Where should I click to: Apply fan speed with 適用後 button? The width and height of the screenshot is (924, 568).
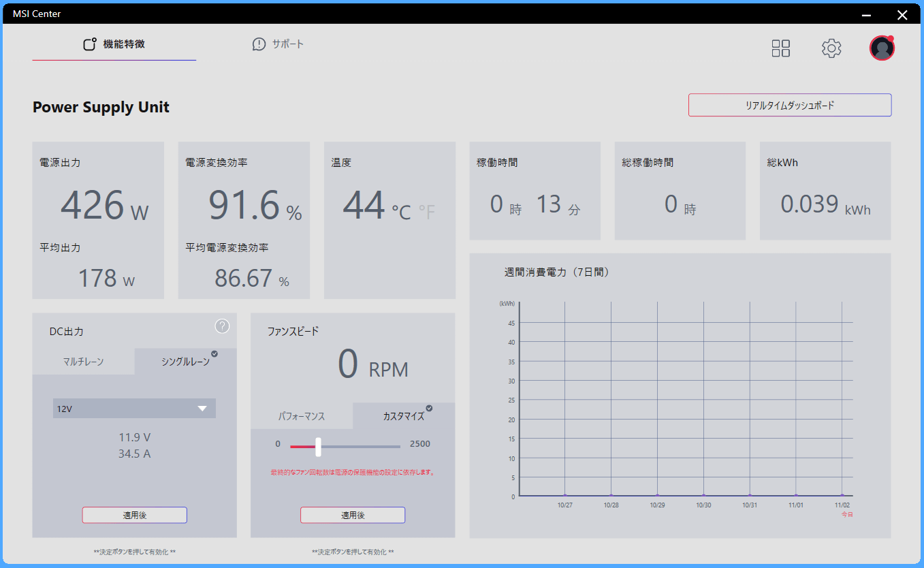point(353,516)
